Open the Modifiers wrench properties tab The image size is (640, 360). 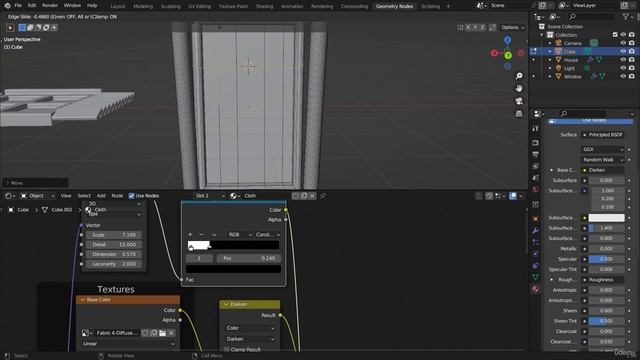[536, 231]
